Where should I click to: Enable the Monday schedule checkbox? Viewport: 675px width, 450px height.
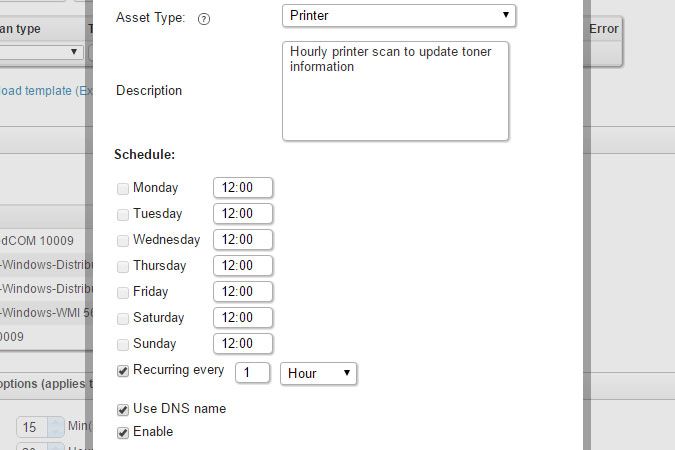[x=123, y=188]
